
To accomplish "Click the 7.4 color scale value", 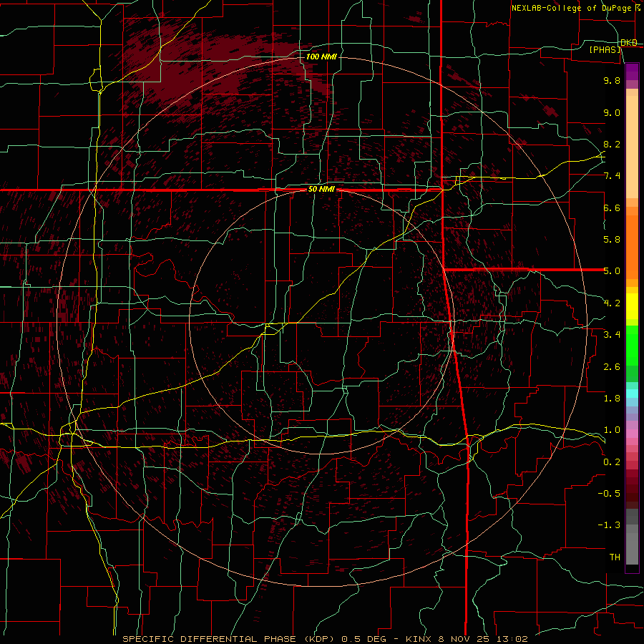I will [x=612, y=176].
